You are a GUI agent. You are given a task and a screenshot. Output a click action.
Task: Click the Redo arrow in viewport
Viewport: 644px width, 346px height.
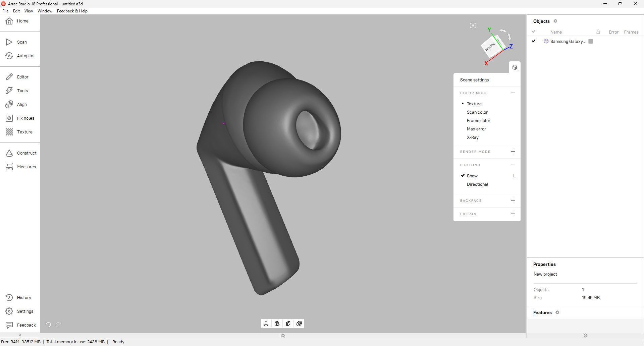pos(58,325)
